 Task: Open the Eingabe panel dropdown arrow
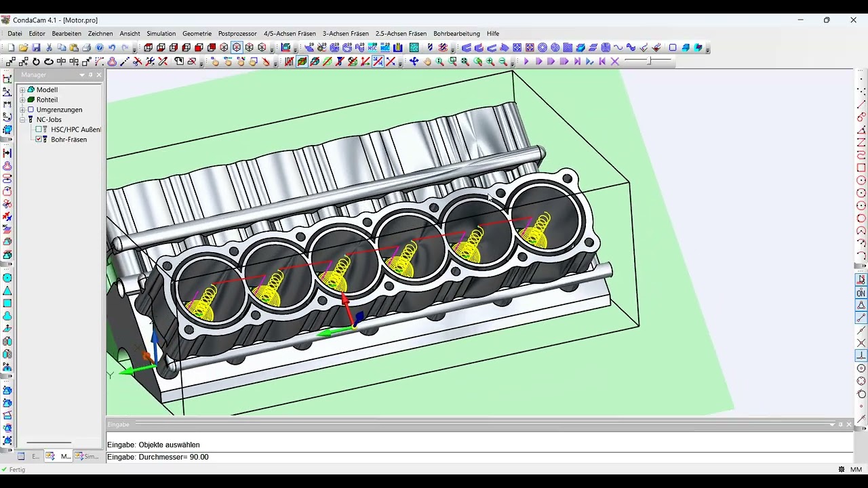pos(832,424)
